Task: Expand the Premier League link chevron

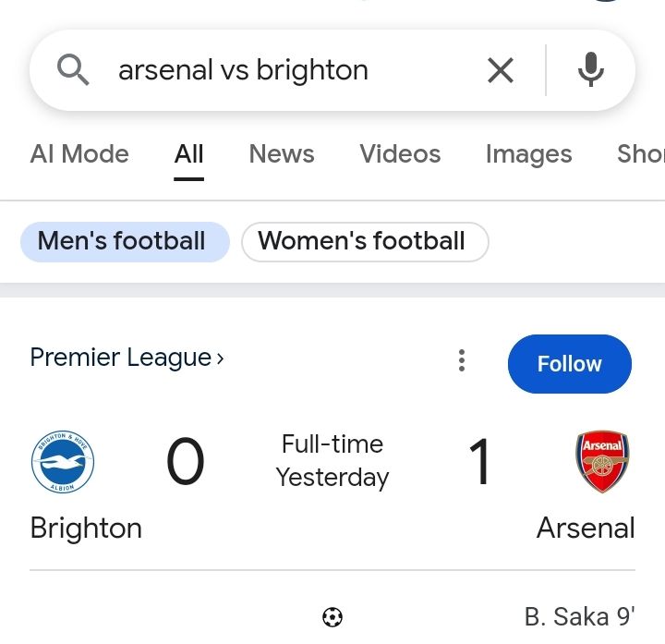Action: pyautogui.click(x=220, y=358)
